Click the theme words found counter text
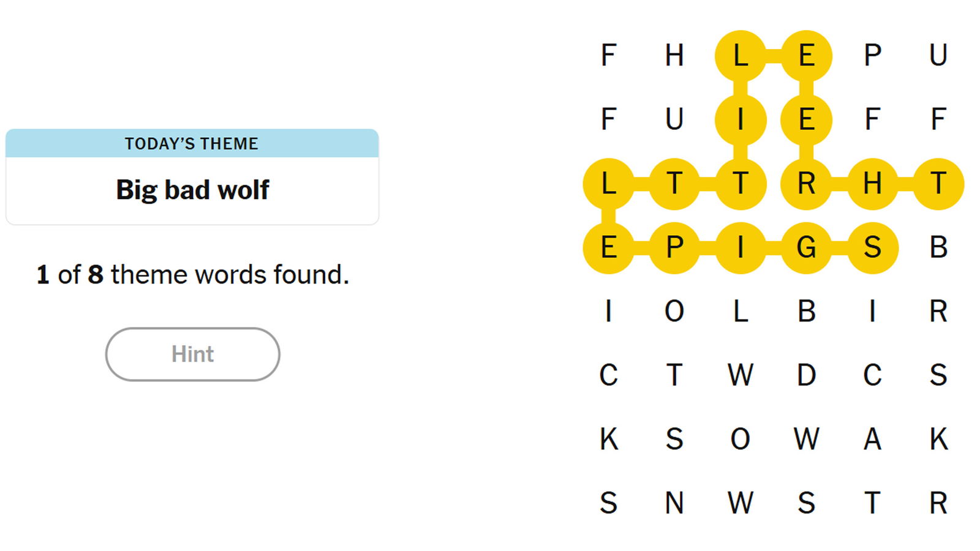This screenshot has width=980, height=551. 192,274
